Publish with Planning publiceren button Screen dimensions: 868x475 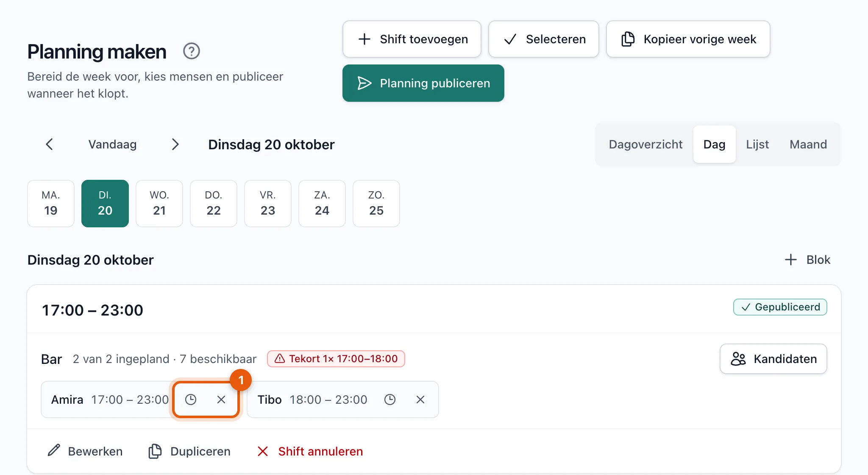coord(423,83)
